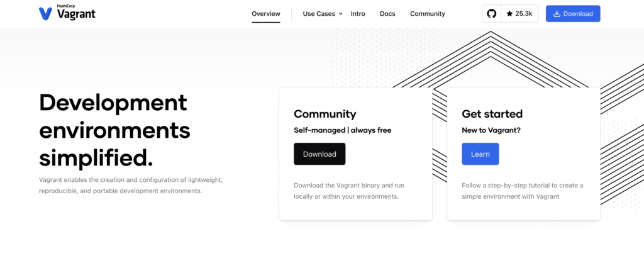Screen dimensions: 644x263
Task: Click "Self-managed | always free" text
Action: 343,130
